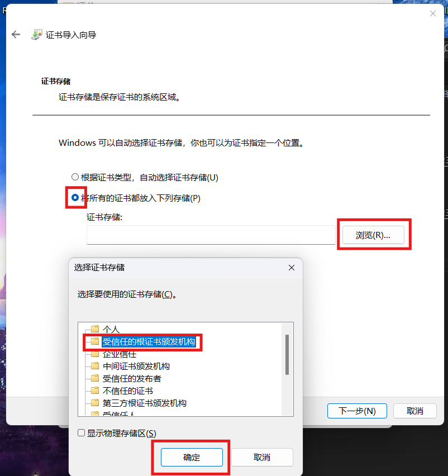
Task: Select the automatic certificate store radio option
Action: click(75, 177)
